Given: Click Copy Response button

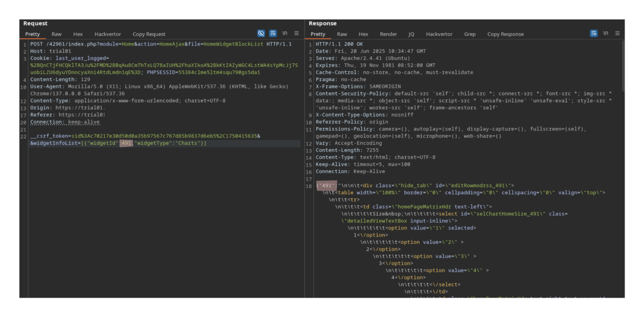Looking at the screenshot, I should click(506, 34).
